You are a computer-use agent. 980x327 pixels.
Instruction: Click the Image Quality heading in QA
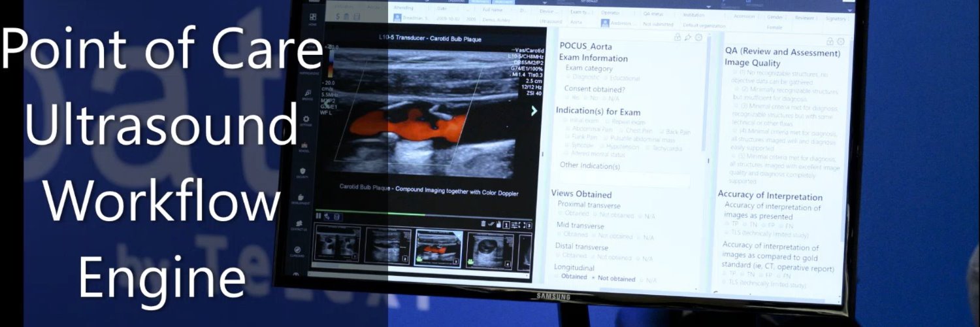point(753,63)
